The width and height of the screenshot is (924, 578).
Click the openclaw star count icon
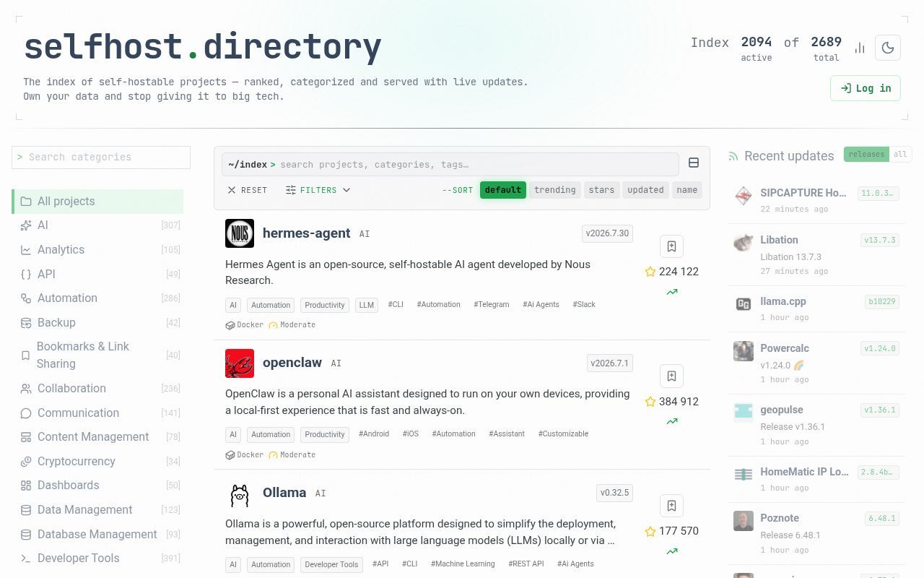click(x=650, y=402)
